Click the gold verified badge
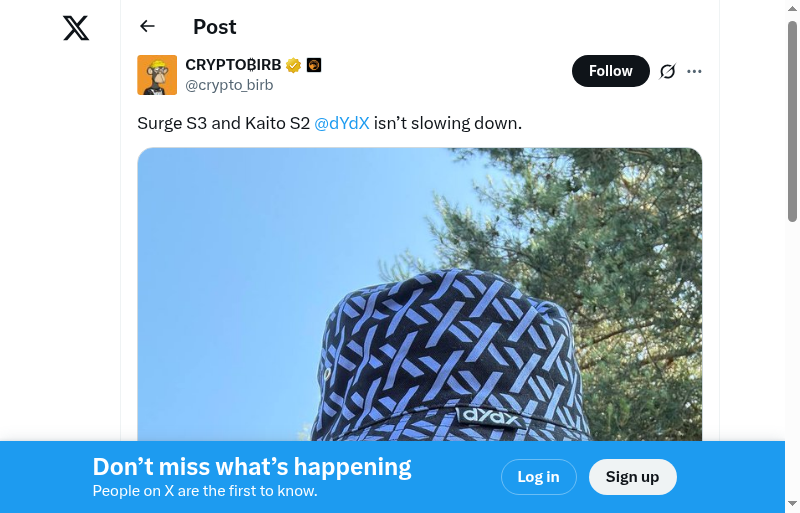 (294, 66)
